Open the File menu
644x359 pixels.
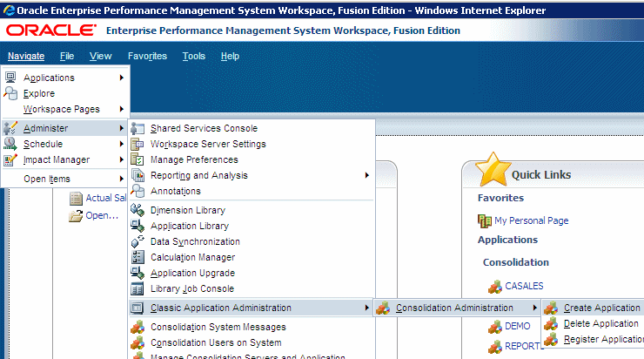pos(66,56)
